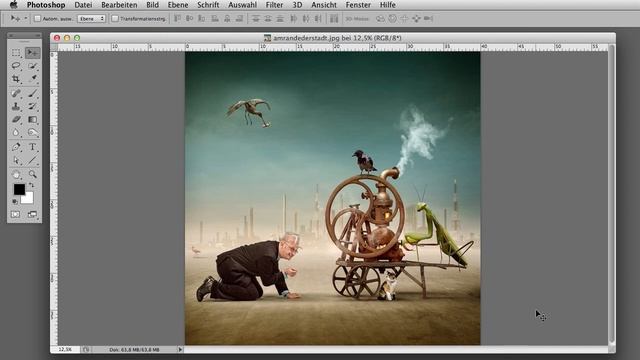This screenshot has height=360, width=640.
Task: Open the 3D menu
Action: 297,5
